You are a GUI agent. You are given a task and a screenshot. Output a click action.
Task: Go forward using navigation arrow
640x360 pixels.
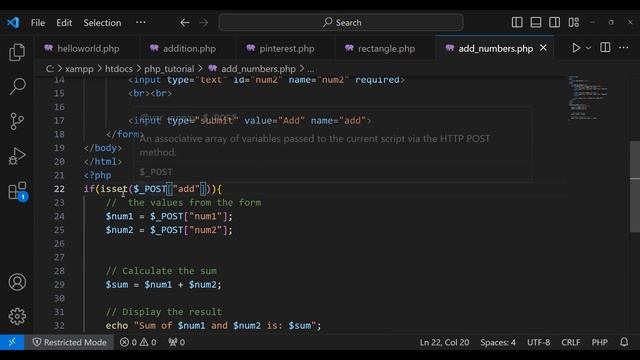pyautogui.click(x=204, y=22)
